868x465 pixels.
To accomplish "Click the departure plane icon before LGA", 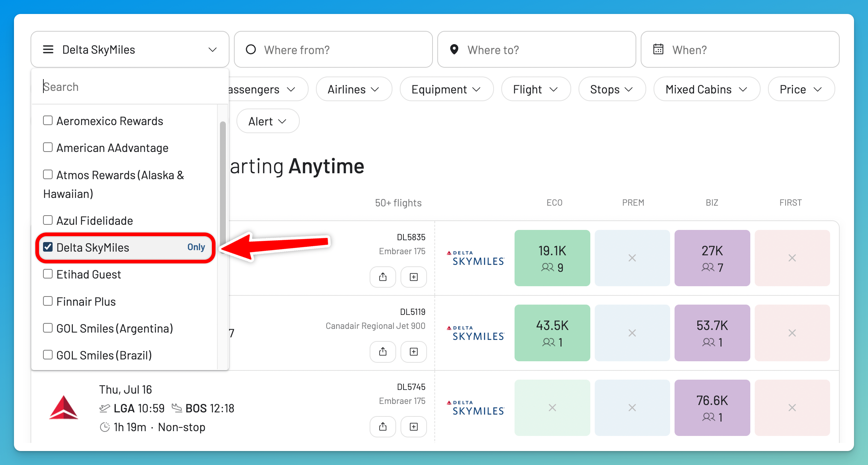I will coord(104,408).
